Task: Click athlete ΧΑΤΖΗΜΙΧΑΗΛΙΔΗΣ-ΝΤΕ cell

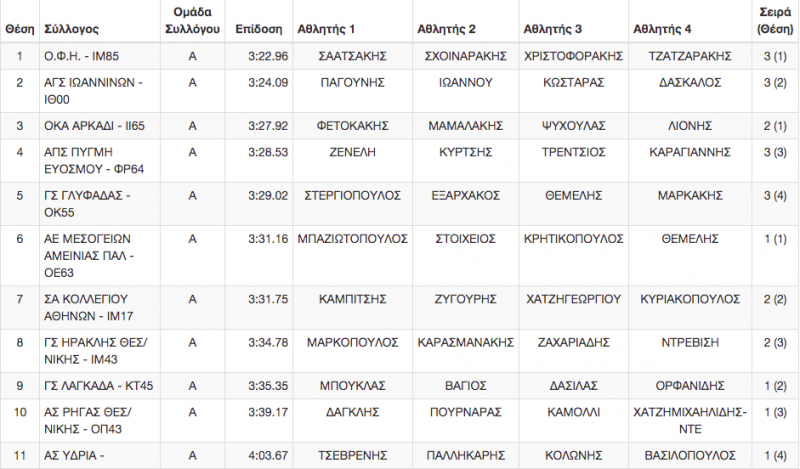Action: 690,421
